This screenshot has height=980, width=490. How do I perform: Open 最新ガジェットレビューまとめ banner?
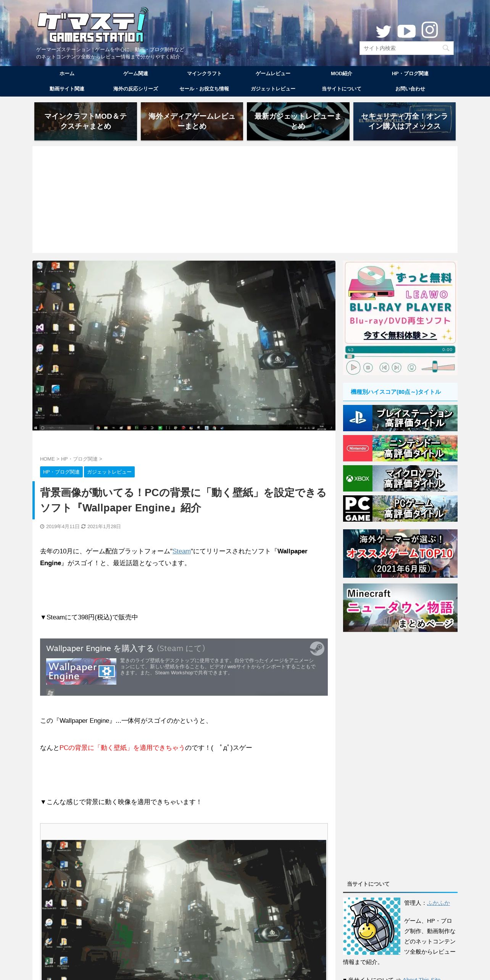pyautogui.click(x=298, y=121)
